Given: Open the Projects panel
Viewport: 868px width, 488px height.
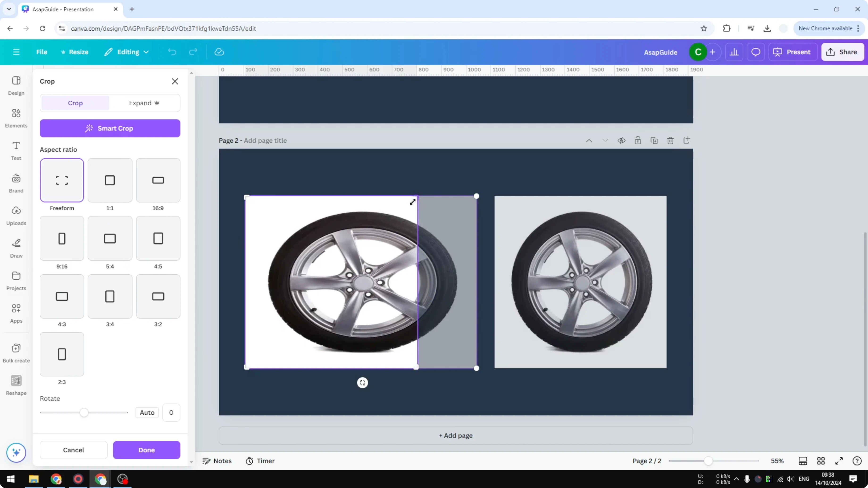Looking at the screenshot, I should (16, 280).
